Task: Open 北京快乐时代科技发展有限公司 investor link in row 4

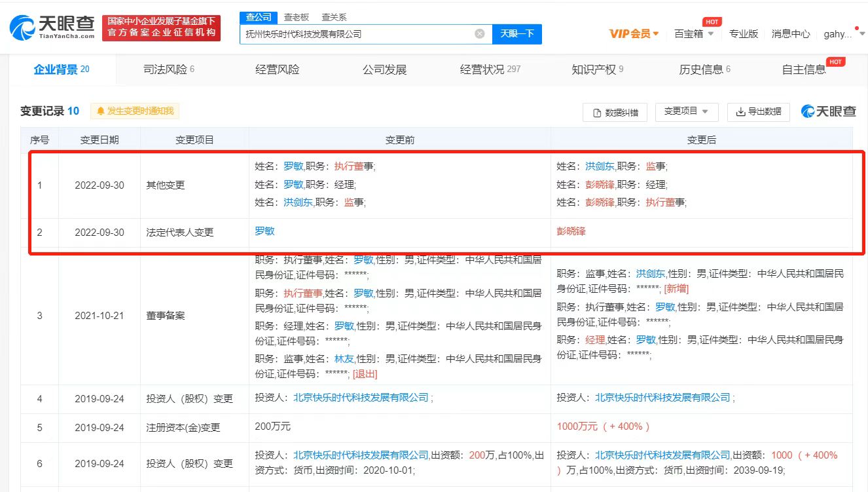Action: tap(361, 397)
